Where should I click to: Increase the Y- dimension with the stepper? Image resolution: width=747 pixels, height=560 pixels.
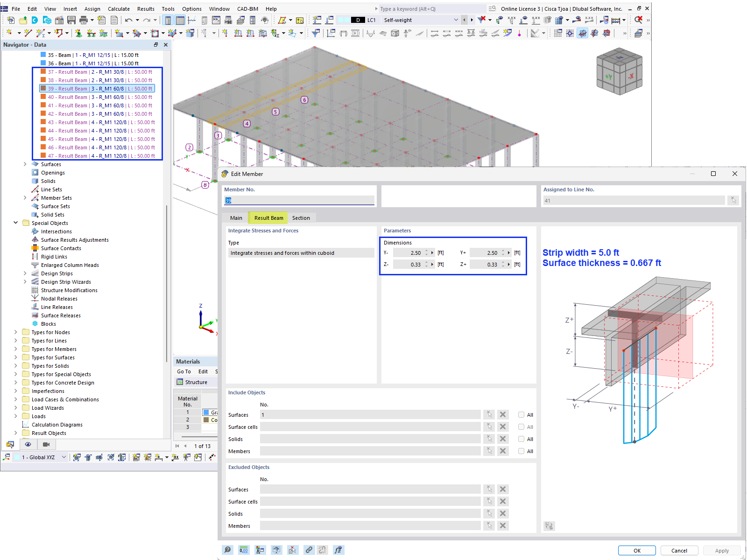(426, 251)
